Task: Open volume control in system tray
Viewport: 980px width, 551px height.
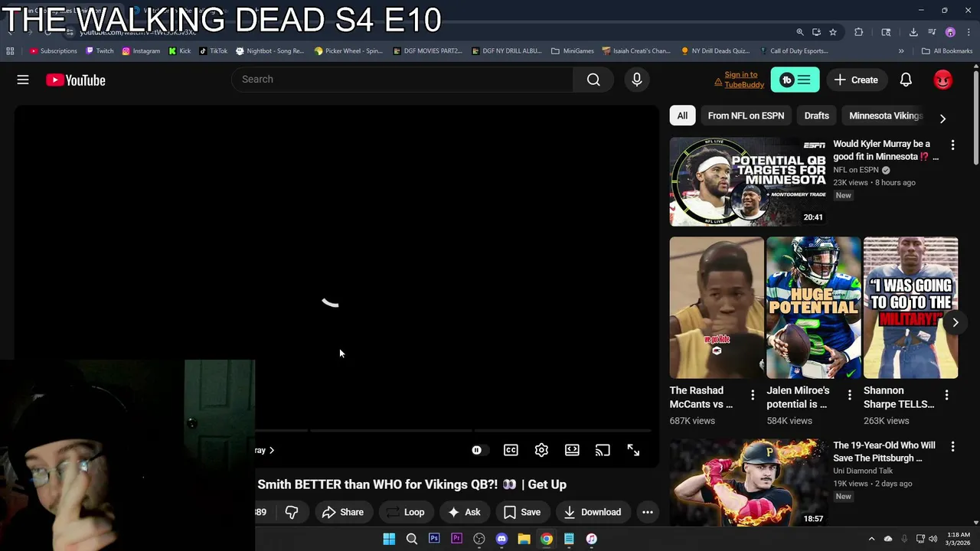Action: tap(933, 539)
